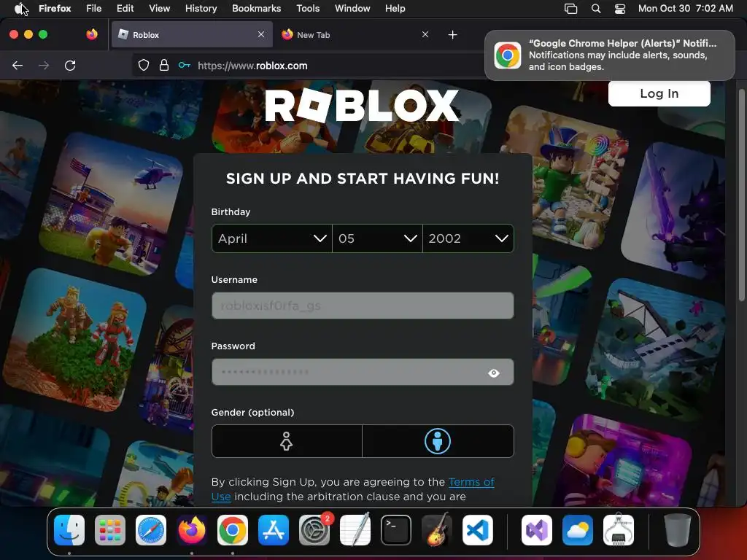The image size is (747, 560).
Task: Open the Help menu
Action: (x=395, y=8)
